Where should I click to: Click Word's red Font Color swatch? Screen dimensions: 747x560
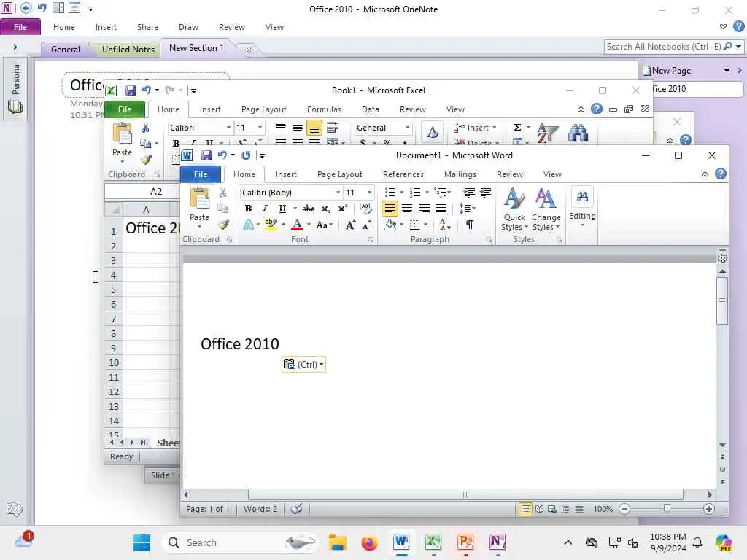[297, 225]
